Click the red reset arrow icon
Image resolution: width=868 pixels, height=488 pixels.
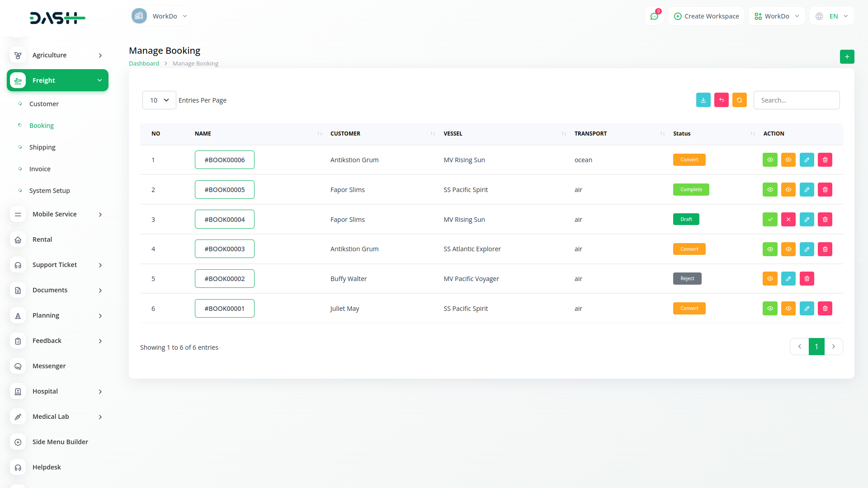pyautogui.click(x=721, y=100)
